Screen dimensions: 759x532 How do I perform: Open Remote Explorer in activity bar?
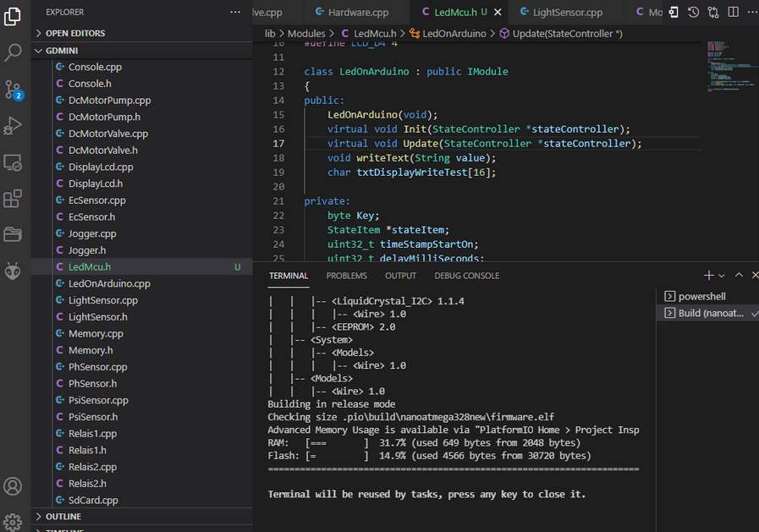click(13, 162)
